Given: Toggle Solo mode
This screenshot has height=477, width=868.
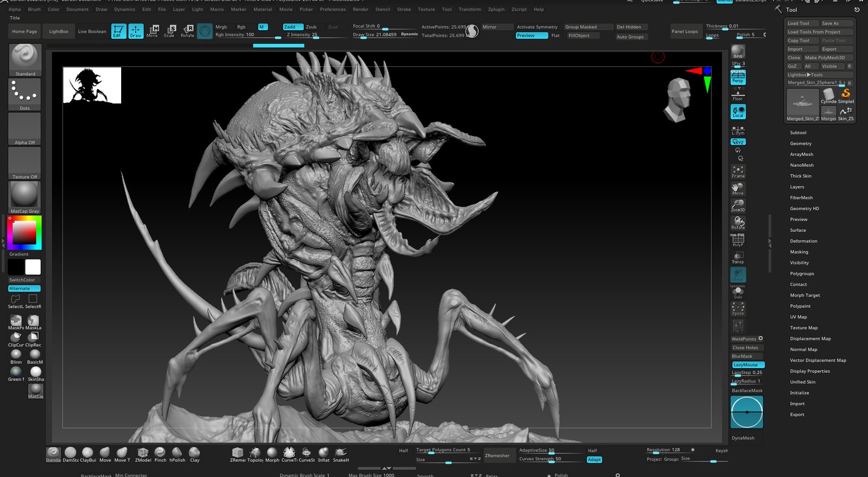Looking at the screenshot, I should 738,292.
